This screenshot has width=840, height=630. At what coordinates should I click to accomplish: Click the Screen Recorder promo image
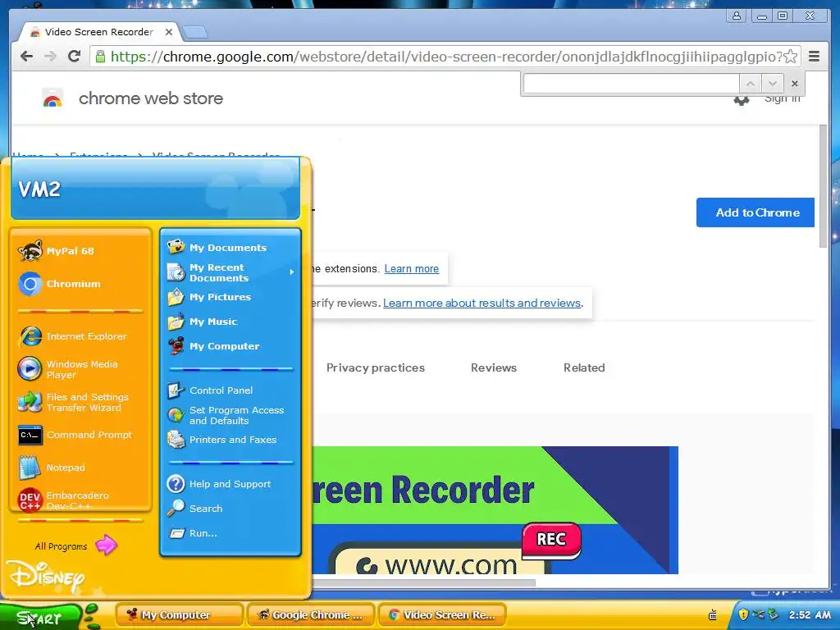coord(495,510)
